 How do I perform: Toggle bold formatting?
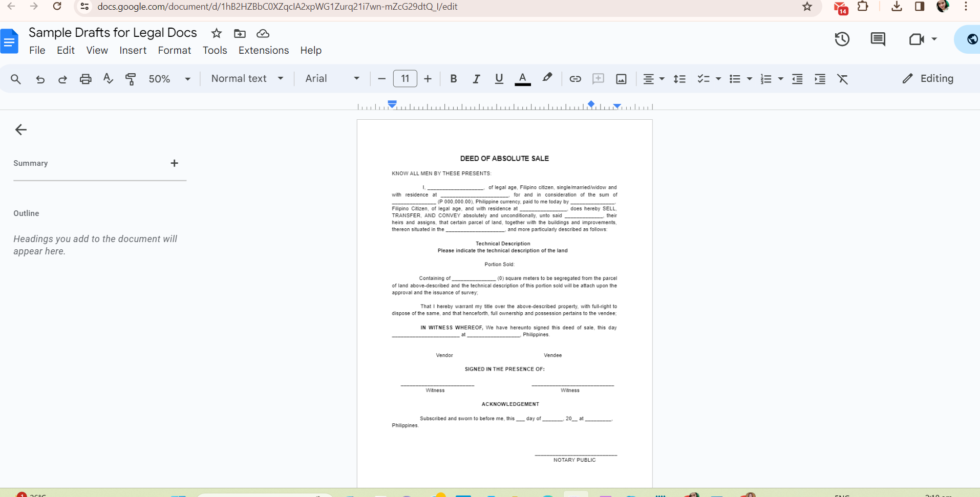453,79
